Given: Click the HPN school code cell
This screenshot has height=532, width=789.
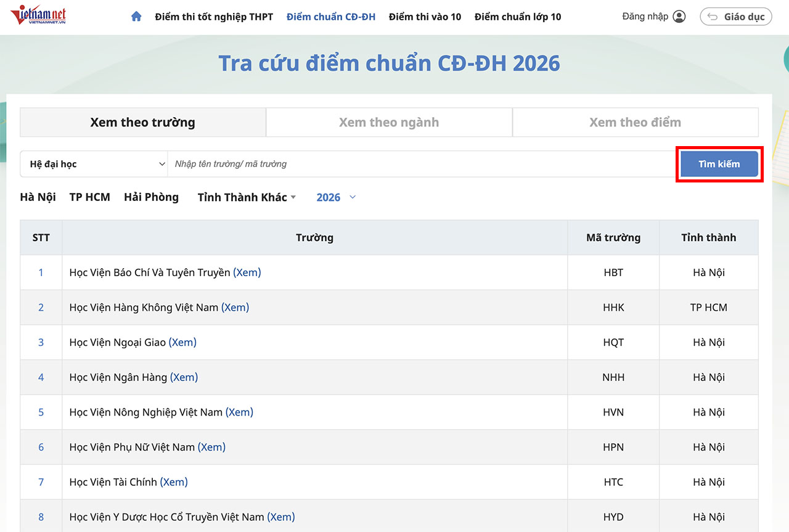Looking at the screenshot, I should coord(613,447).
